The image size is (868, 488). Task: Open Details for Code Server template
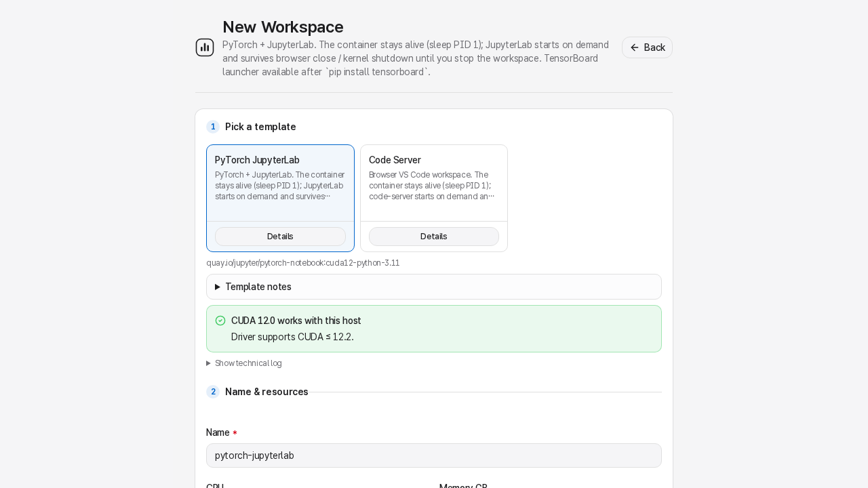[434, 237]
